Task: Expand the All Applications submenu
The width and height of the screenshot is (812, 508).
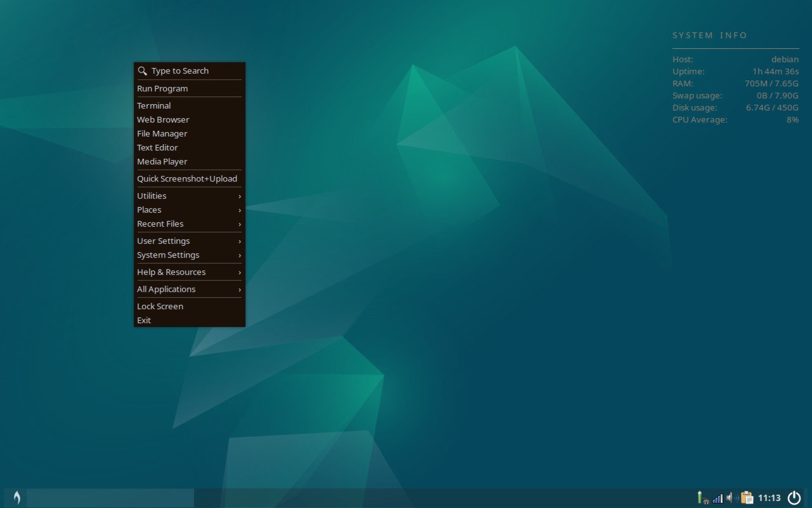Action: tap(190, 289)
